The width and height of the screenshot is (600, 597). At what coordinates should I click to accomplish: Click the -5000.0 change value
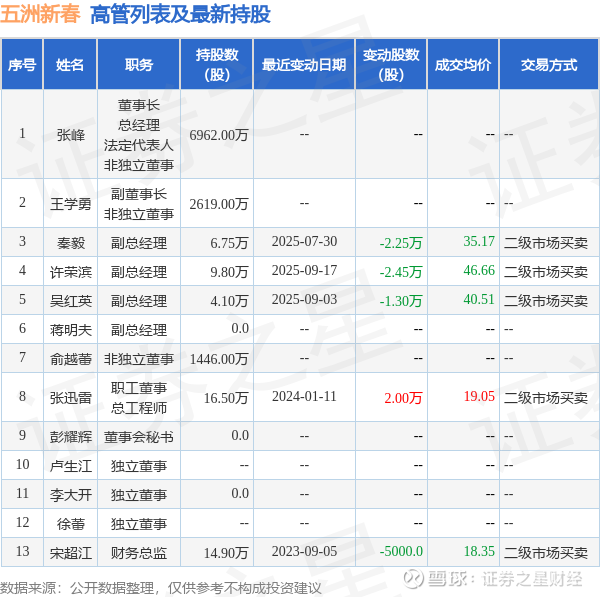[401, 551]
